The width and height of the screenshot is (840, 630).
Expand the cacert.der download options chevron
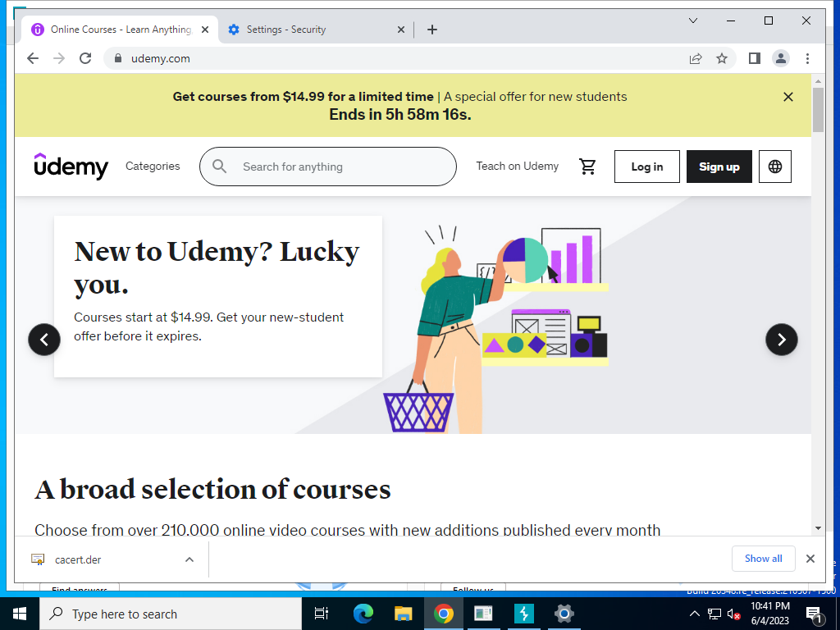[x=189, y=559]
